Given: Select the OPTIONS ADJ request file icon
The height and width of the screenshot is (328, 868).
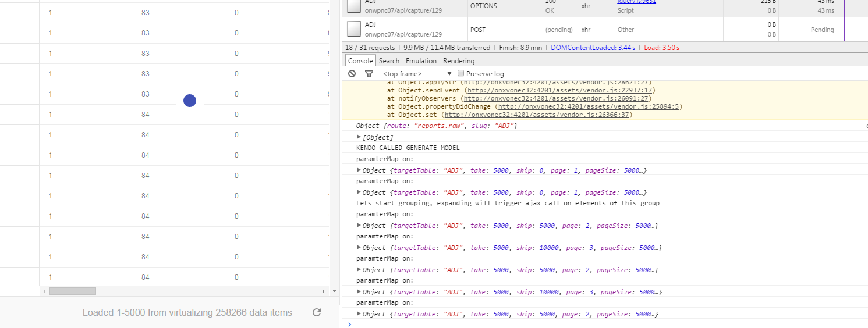Looking at the screenshot, I should point(354,5).
